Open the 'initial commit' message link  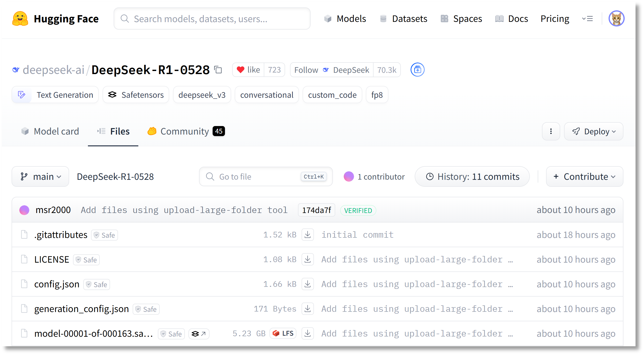pos(357,235)
